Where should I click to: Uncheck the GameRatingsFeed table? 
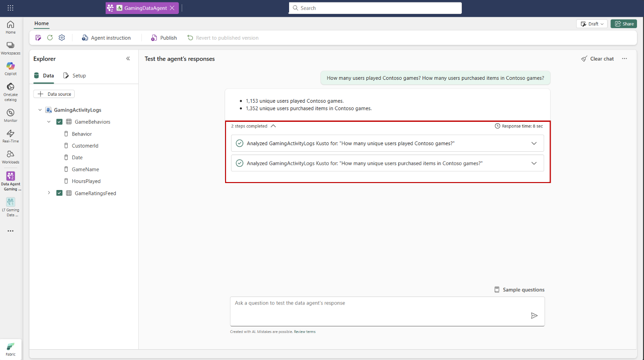(x=59, y=193)
